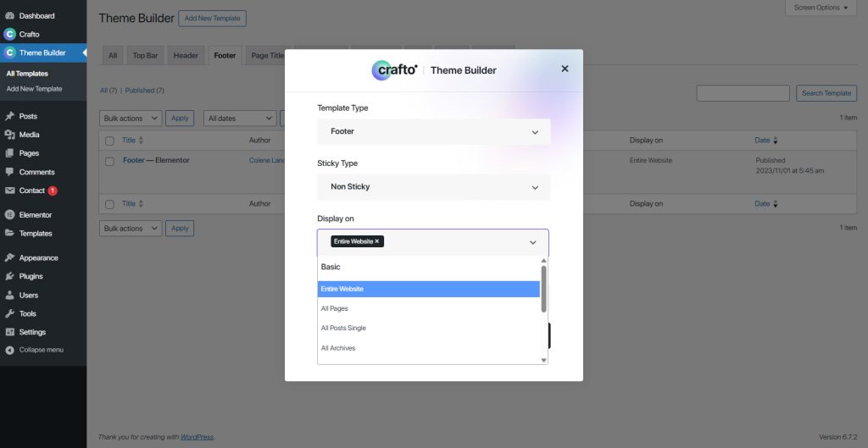Switch to the All tab

pyautogui.click(x=113, y=55)
